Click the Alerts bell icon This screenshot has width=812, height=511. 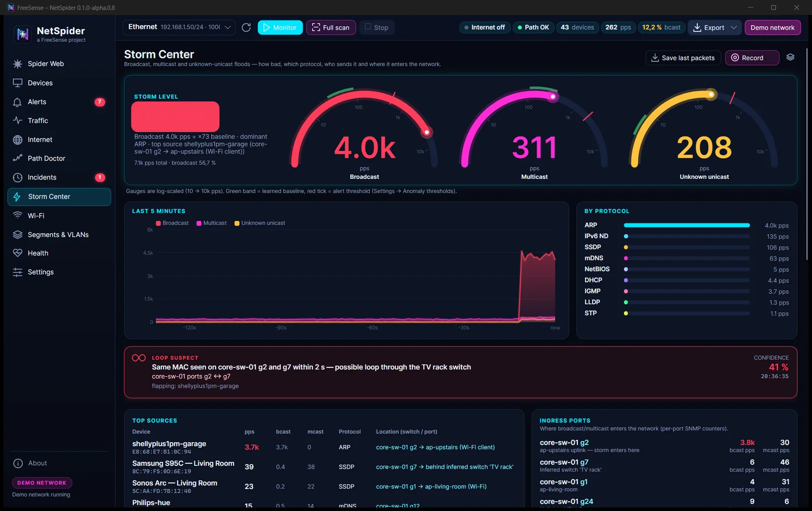(18, 102)
